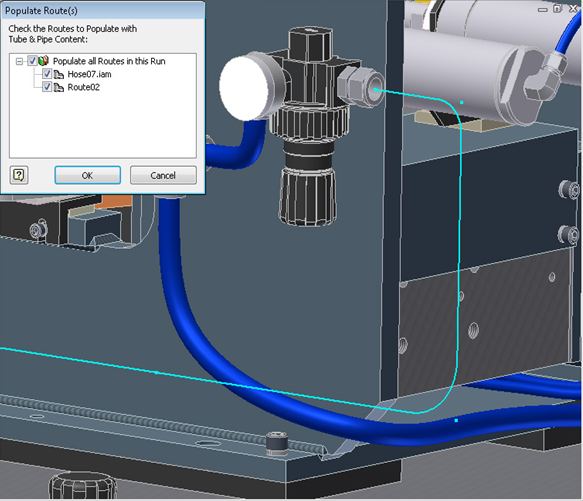Click the white pressure gauge face
This screenshot has width=583, height=501.
(244, 88)
